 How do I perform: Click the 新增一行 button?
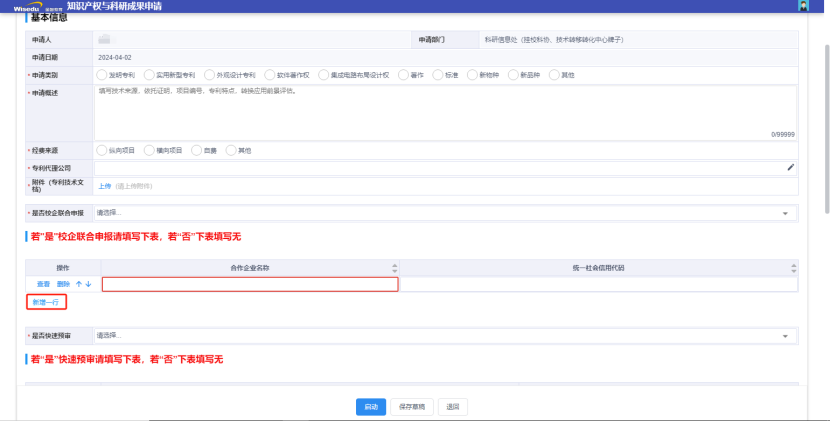[x=46, y=302]
